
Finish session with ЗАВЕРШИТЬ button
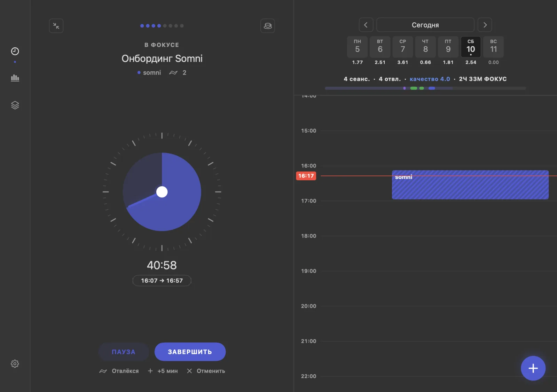click(190, 352)
